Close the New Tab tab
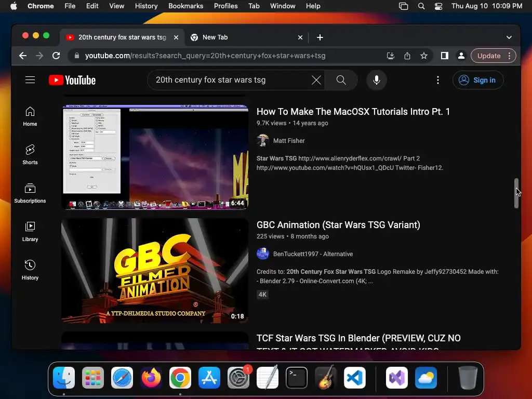This screenshot has height=399, width=532. tap(300, 37)
